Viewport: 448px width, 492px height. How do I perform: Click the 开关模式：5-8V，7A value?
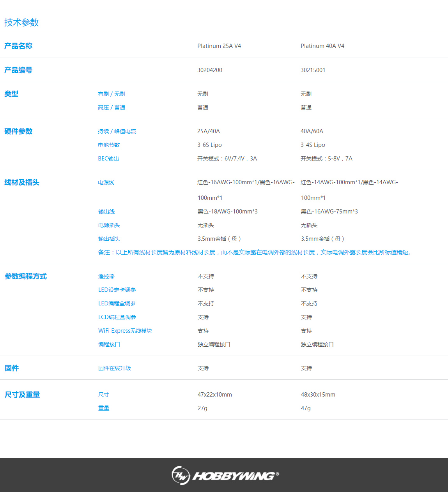pos(326,159)
